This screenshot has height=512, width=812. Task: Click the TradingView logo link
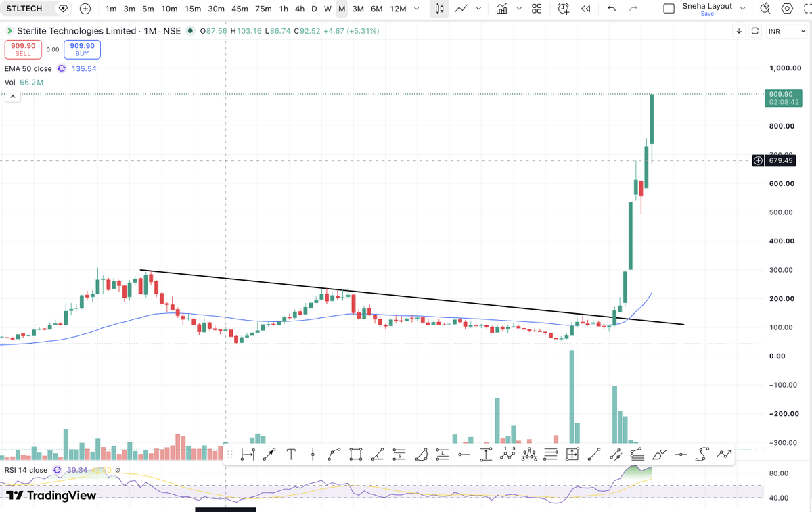tap(51, 495)
